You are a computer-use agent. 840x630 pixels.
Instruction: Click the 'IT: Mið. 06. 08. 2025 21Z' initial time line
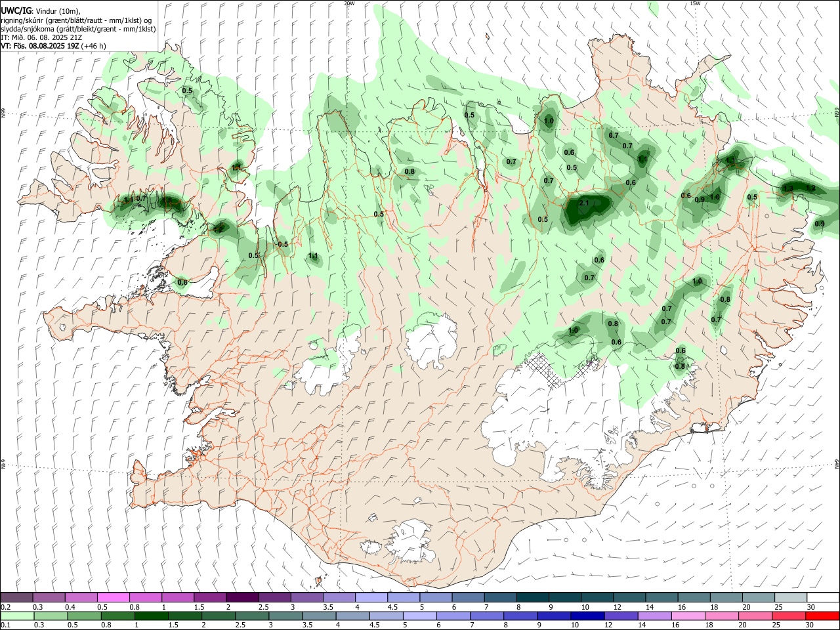(x=42, y=37)
